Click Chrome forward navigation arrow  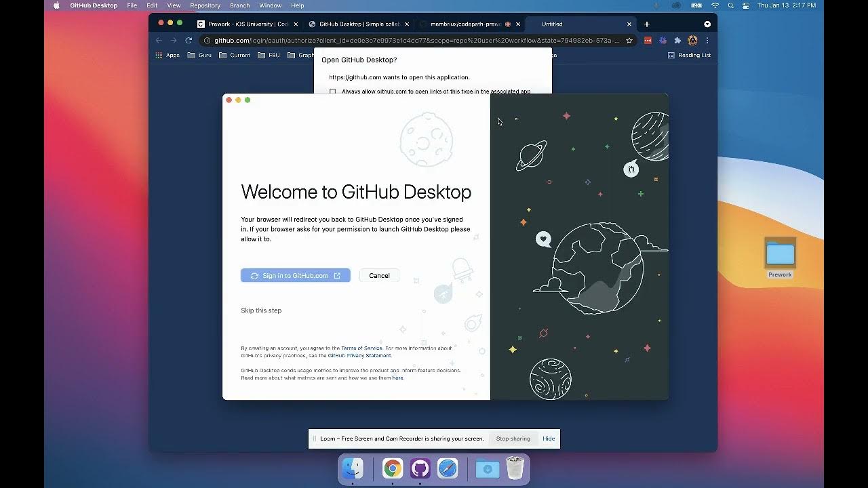[174, 40]
